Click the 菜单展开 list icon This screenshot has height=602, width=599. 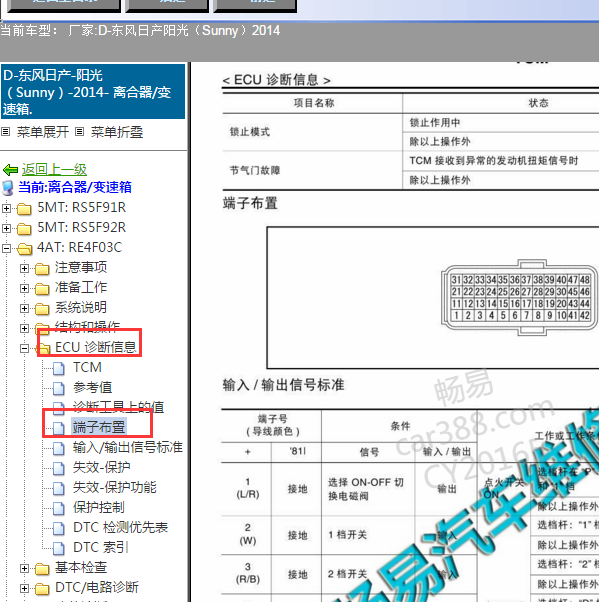[x=5, y=132]
